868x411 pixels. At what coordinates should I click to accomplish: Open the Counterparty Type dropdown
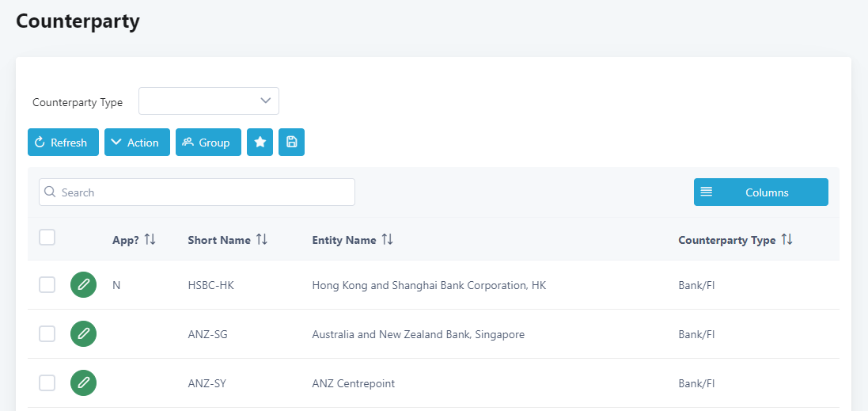pyautogui.click(x=209, y=101)
